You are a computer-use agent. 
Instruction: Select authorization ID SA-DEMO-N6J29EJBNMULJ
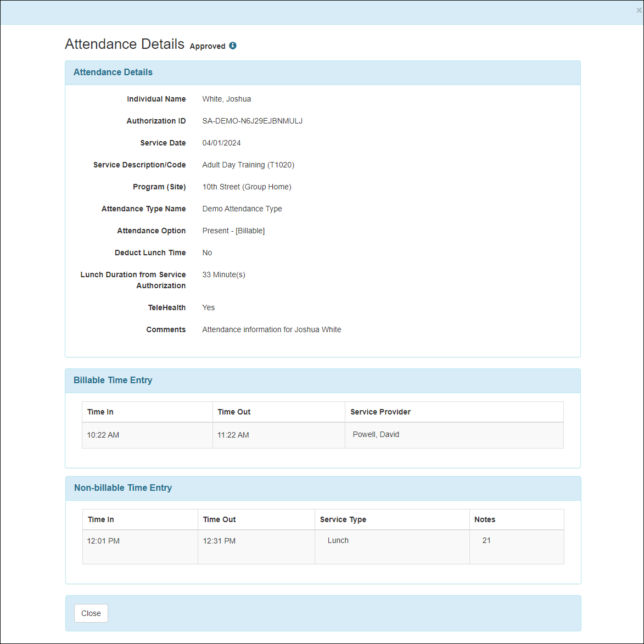(252, 121)
